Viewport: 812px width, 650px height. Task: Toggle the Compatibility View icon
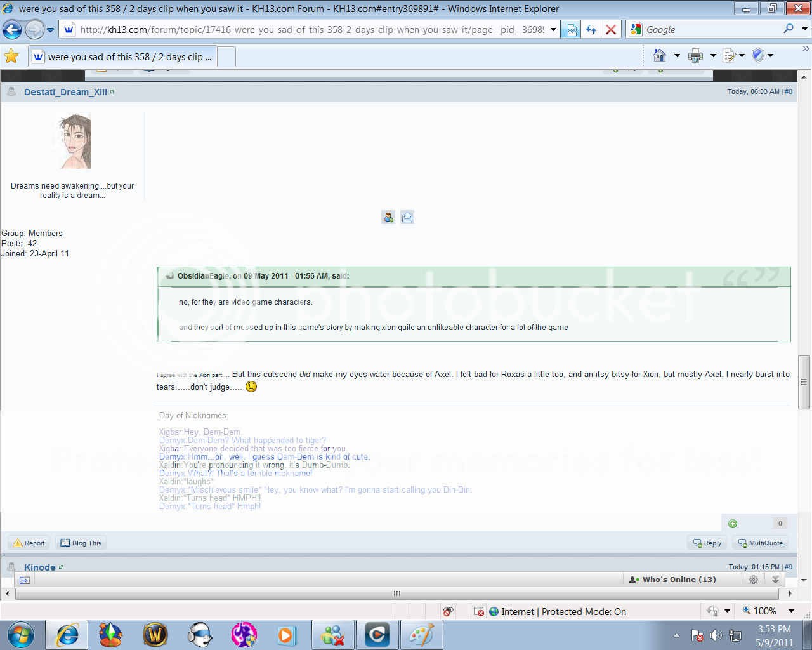572,30
